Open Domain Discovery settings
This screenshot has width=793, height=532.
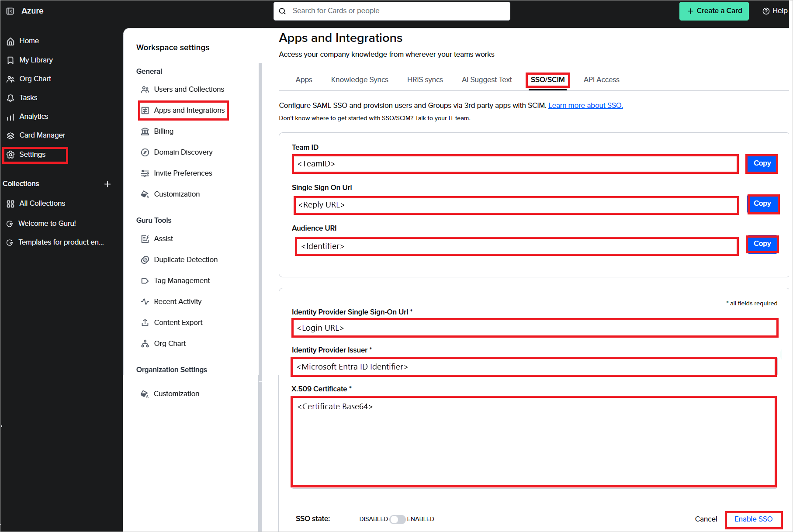click(183, 152)
